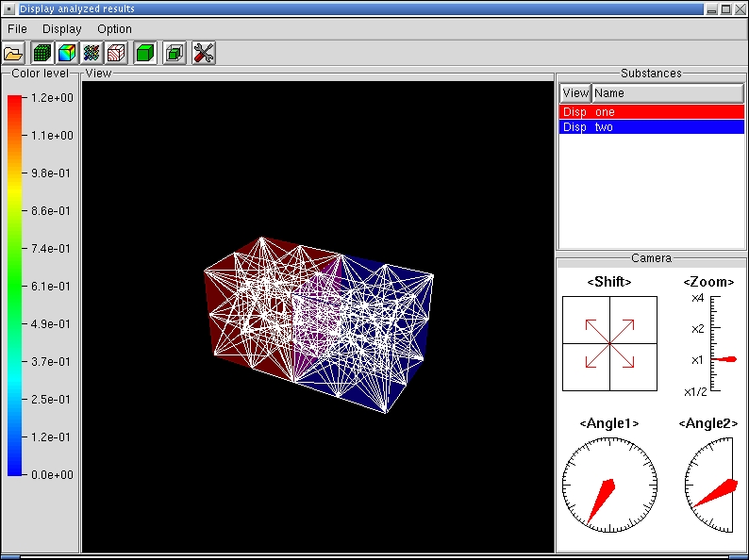Click the View column header
The width and height of the screenshot is (749, 560).
(x=575, y=93)
